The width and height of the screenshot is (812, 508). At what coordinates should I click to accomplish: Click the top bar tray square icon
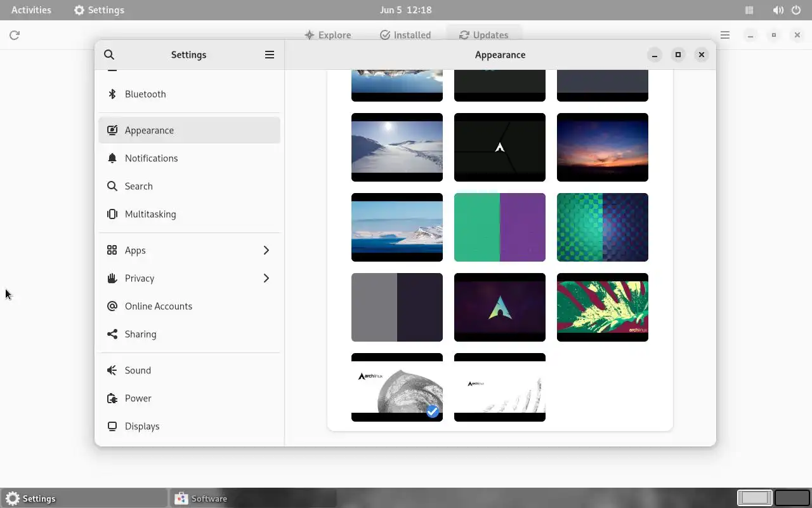[749, 10]
